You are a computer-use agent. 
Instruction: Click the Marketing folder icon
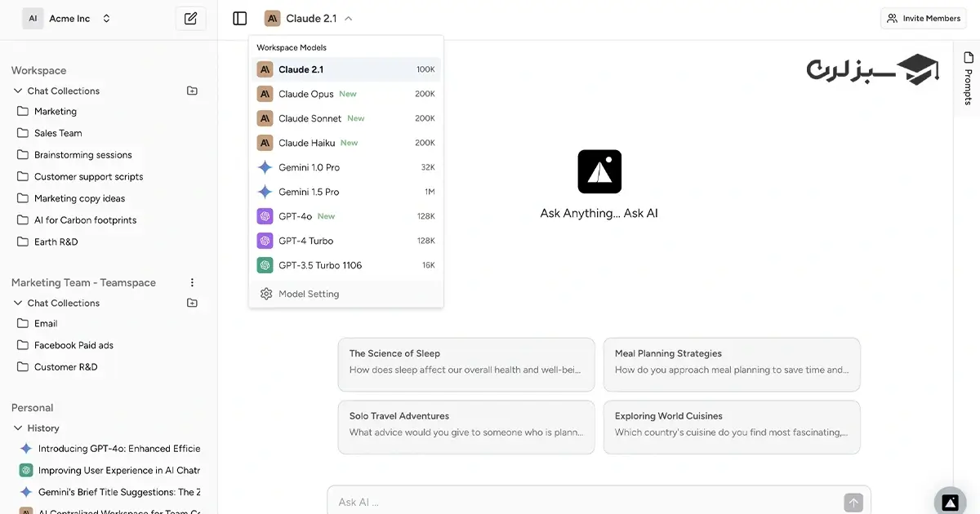(23, 111)
